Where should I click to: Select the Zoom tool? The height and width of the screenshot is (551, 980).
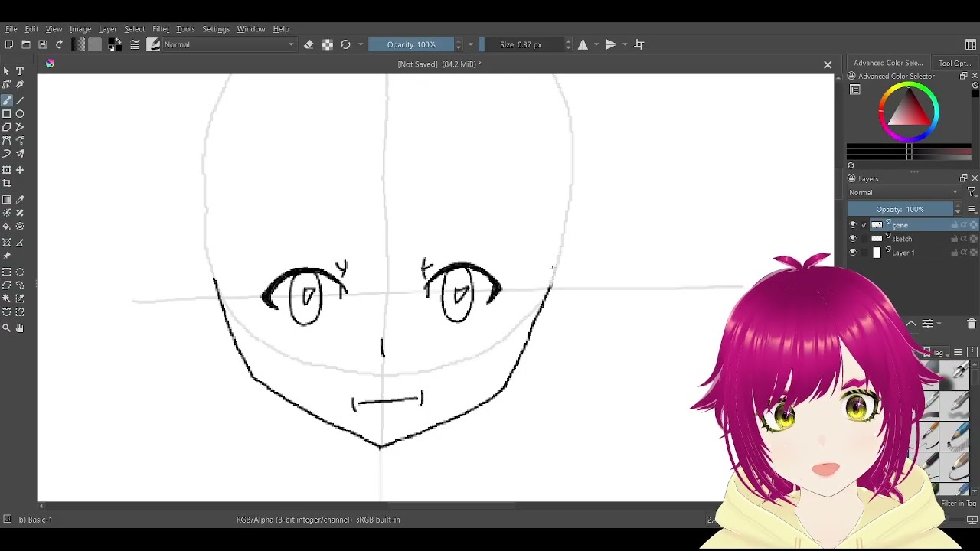[x=7, y=328]
